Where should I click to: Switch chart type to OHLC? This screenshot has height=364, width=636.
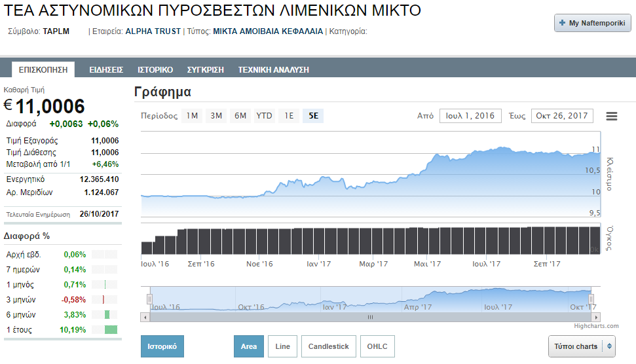click(377, 346)
